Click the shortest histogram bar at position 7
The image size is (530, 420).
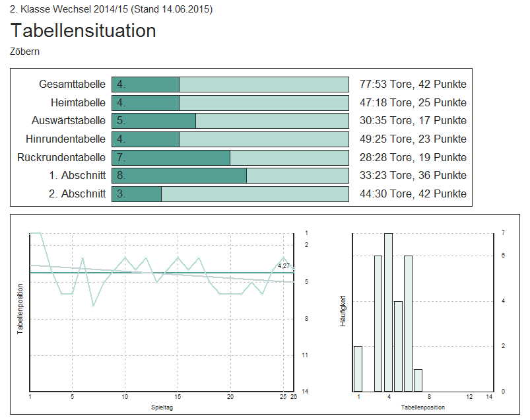point(418,380)
